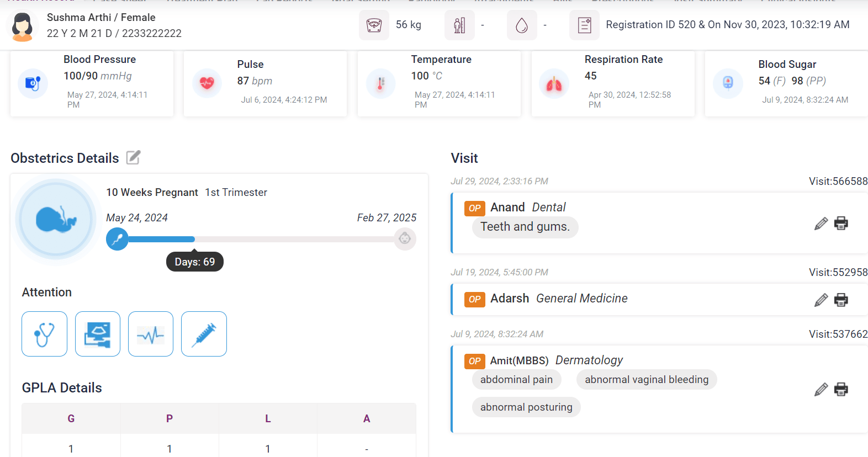Click the weight scale icon
This screenshot has height=457, width=868.
(374, 25)
